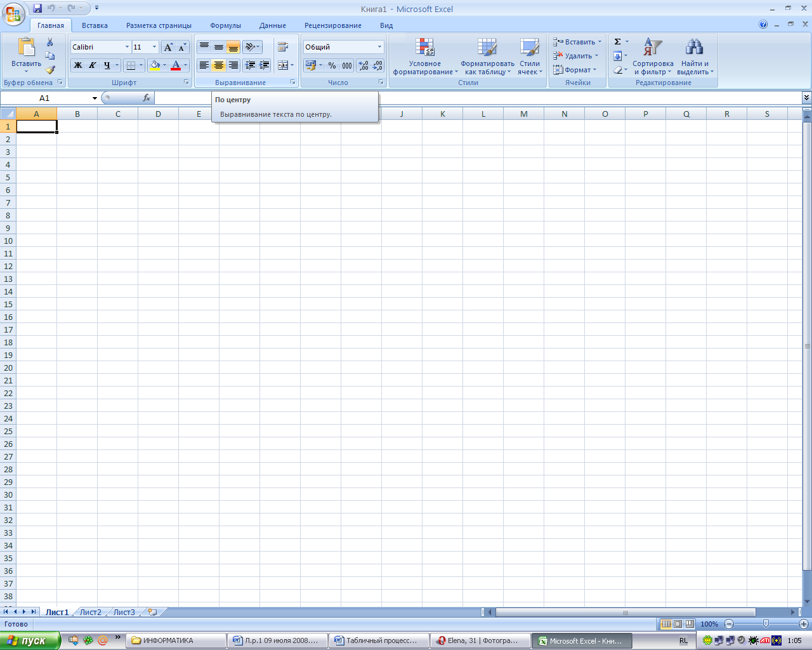812x650 pixels.
Task: Click the fill color yellow bucket
Action: tap(155, 65)
